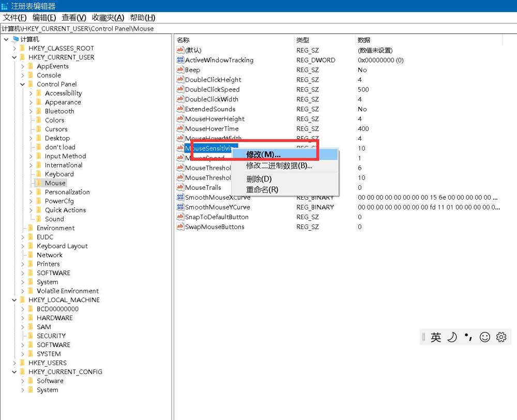
Task: Click the folder icon next to HKEY_LOCAL_MACHINE
Action: pos(23,300)
